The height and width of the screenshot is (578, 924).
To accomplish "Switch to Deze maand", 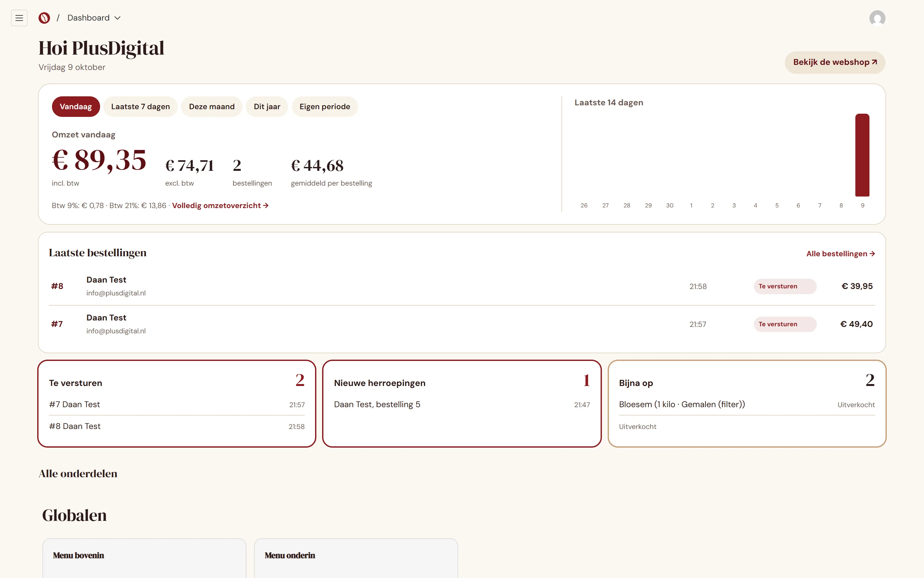I will click(212, 107).
